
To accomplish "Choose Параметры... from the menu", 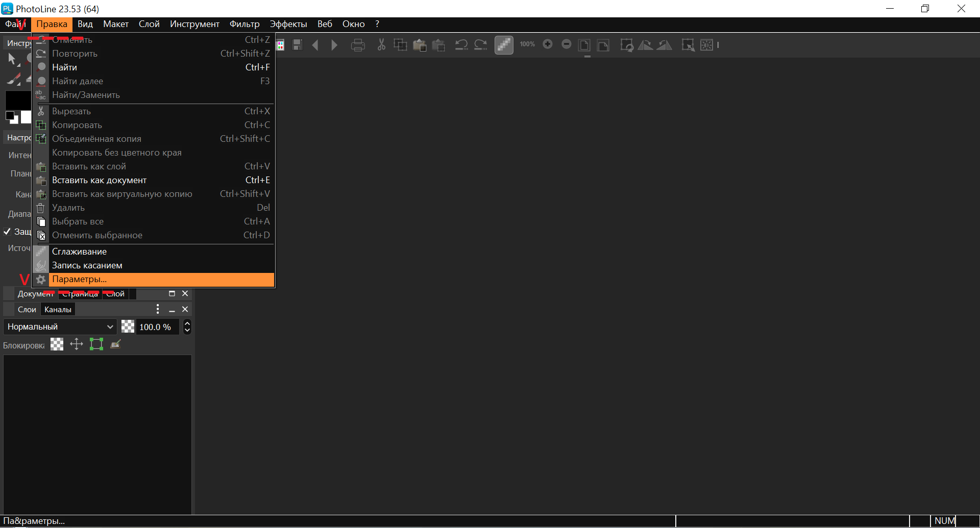I will (79, 280).
